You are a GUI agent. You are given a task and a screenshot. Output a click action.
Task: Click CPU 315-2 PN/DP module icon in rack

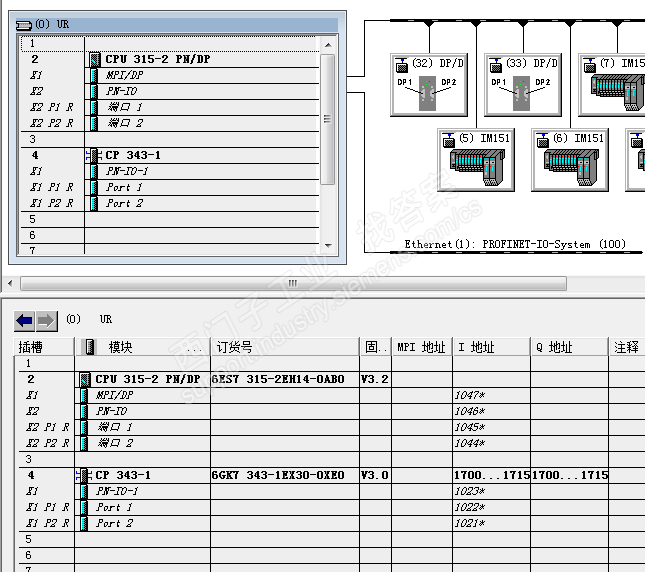95,59
